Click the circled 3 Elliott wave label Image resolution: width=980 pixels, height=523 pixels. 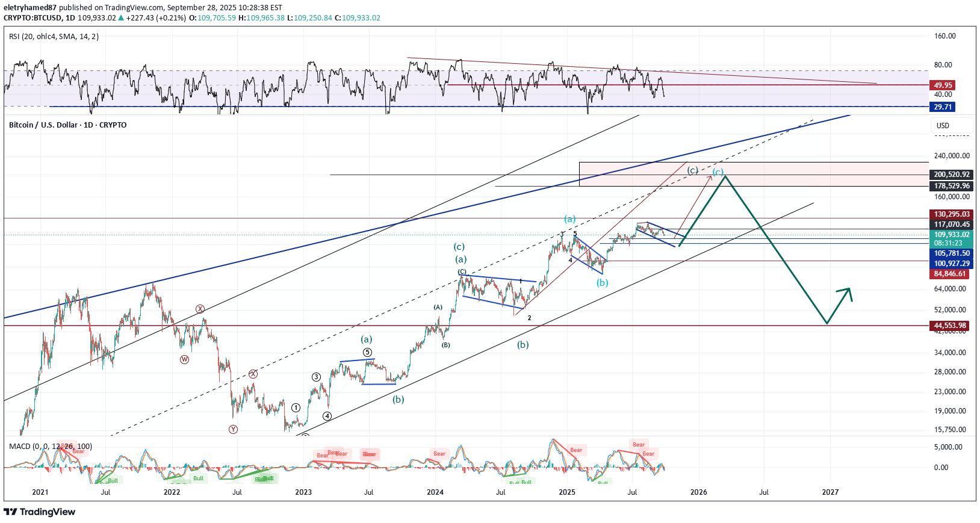click(316, 377)
